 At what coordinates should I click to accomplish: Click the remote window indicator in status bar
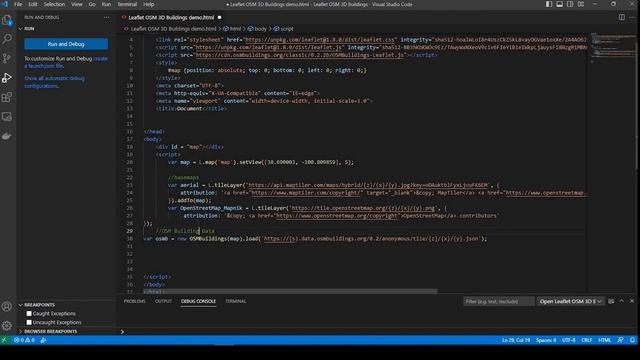[x=4, y=340]
